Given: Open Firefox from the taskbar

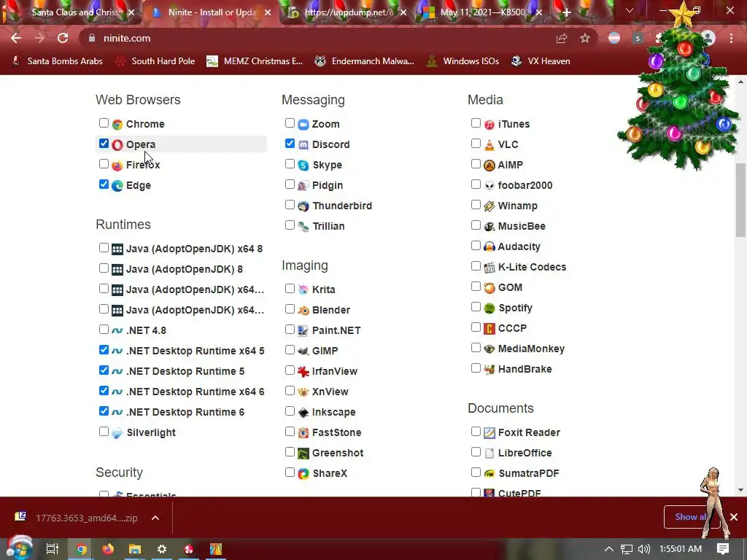Looking at the screenshot, I should click(108, 549).
